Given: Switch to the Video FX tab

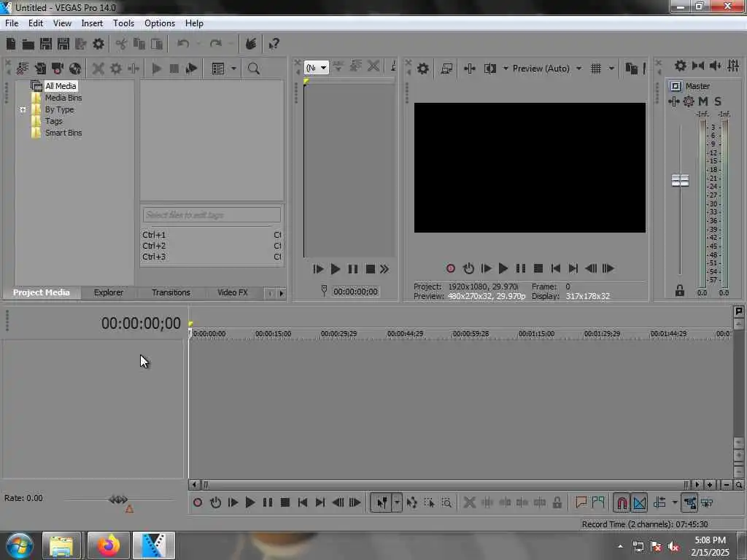Looking at the screenshot, I should pos(233,292).
